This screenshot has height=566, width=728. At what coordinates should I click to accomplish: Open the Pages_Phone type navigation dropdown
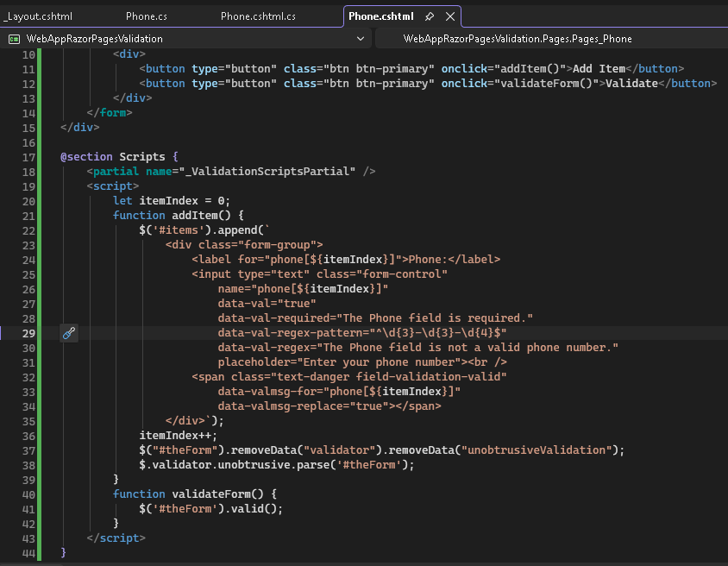coord(518,39)
